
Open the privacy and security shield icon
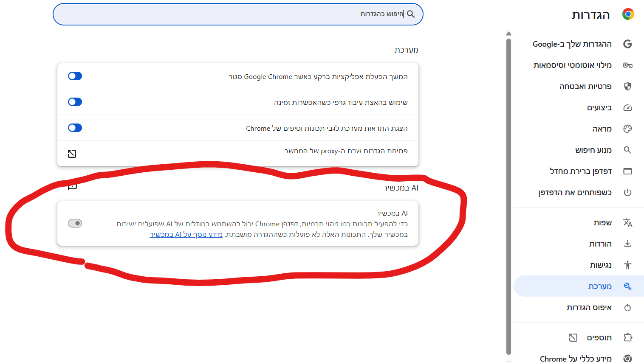[x=627, y=87]
